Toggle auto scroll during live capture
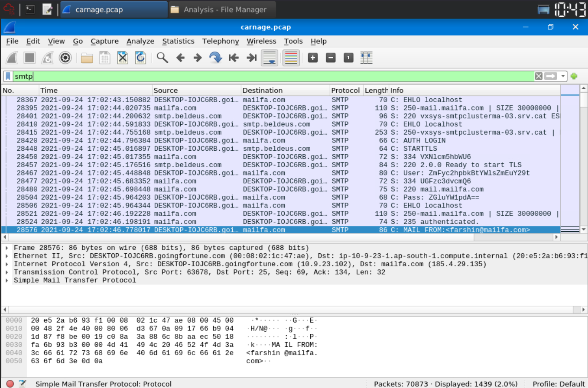588x388 pixels. click(x=270, y=58)
